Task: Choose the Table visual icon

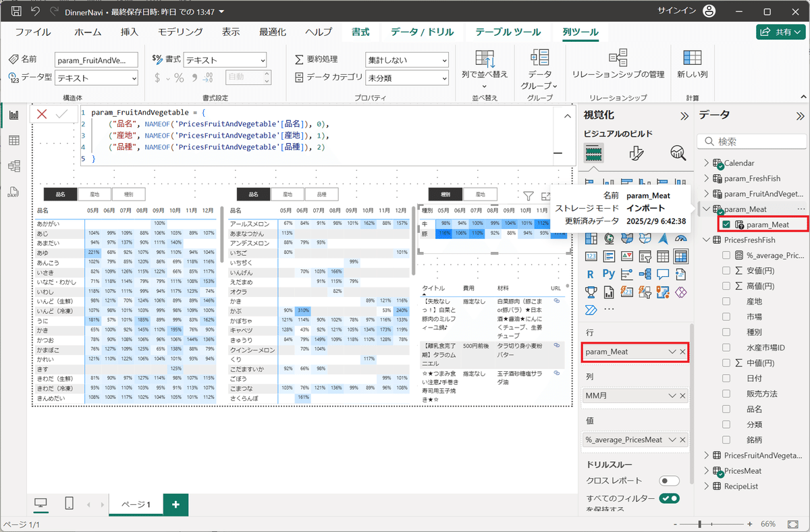Action: coord(663,257)
